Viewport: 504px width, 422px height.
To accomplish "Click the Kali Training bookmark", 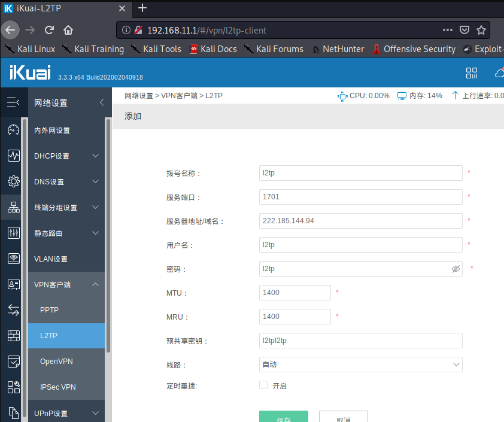I will tap(93, 49).
